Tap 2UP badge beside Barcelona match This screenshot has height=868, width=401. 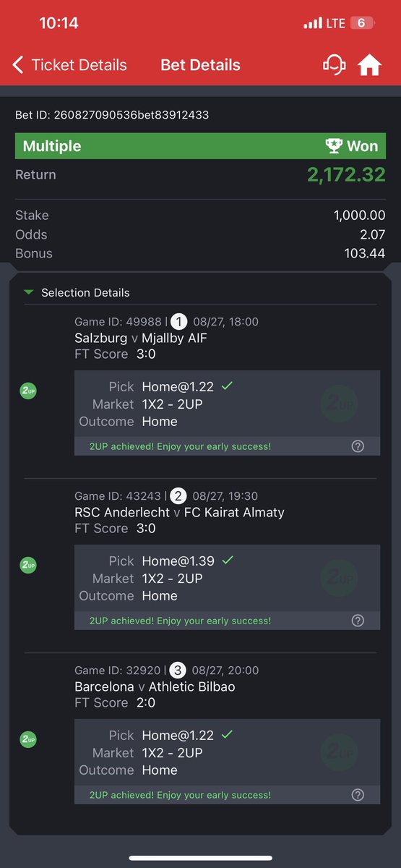[27, 740]
